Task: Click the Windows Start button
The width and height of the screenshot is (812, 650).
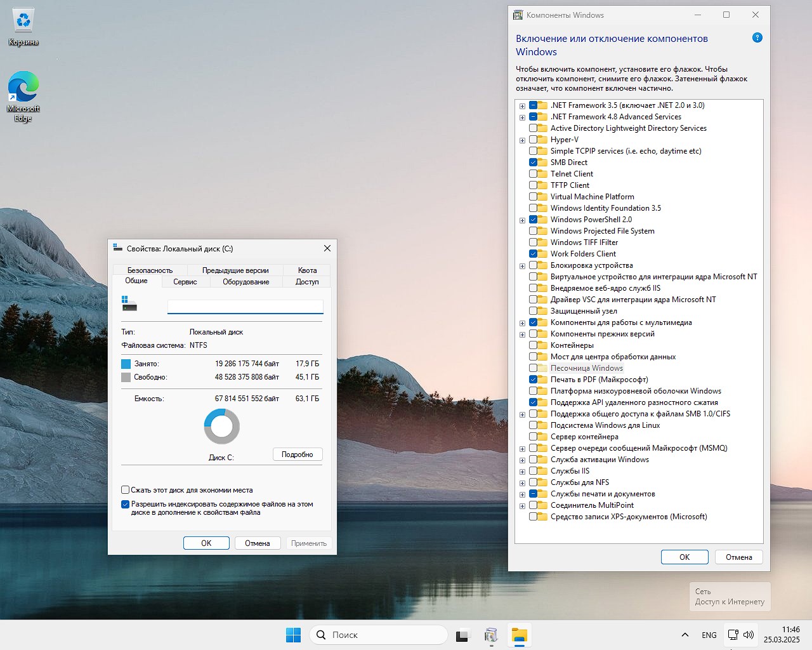Action: click(293, 635)
